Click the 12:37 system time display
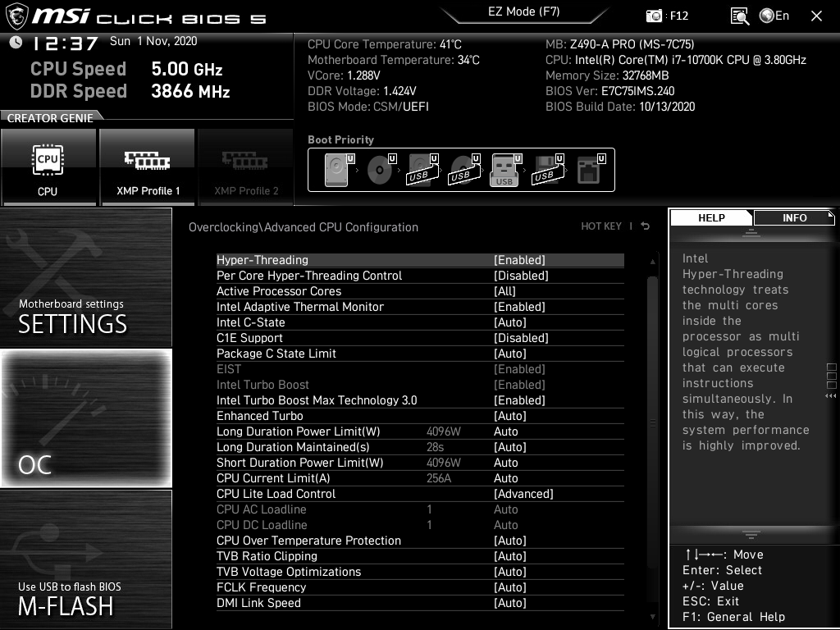840x630 pixels. coord(66,43)
